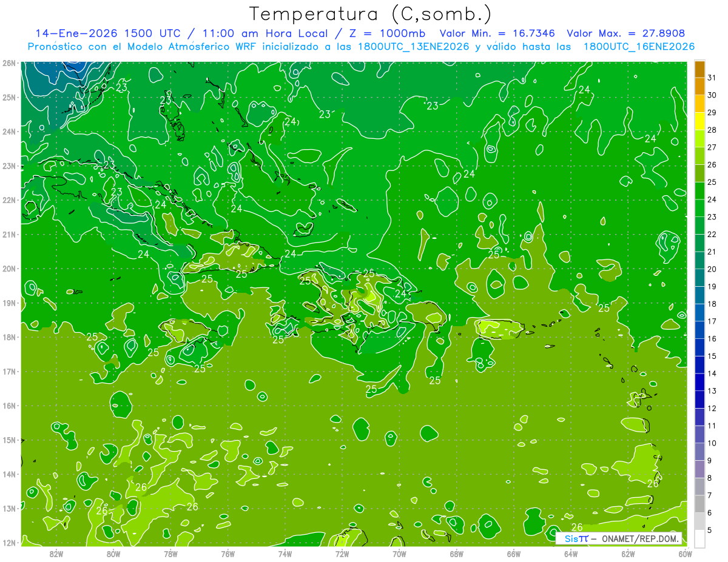
Task: Click the "20" color legend value
Action: [x=712, y=269]
